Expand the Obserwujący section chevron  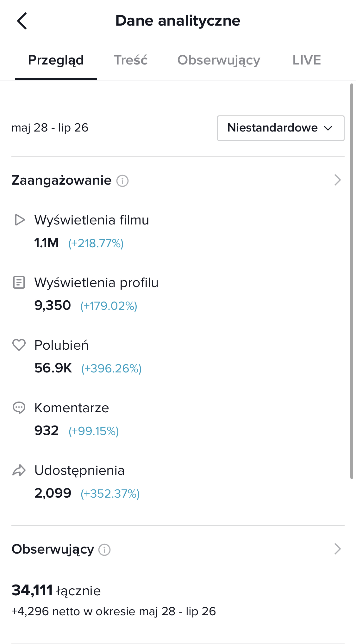click(337, 549)
